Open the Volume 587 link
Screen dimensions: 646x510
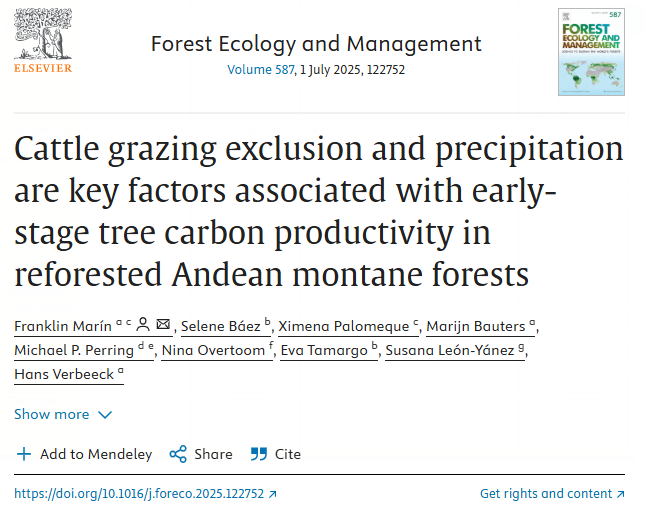[261, 69]
